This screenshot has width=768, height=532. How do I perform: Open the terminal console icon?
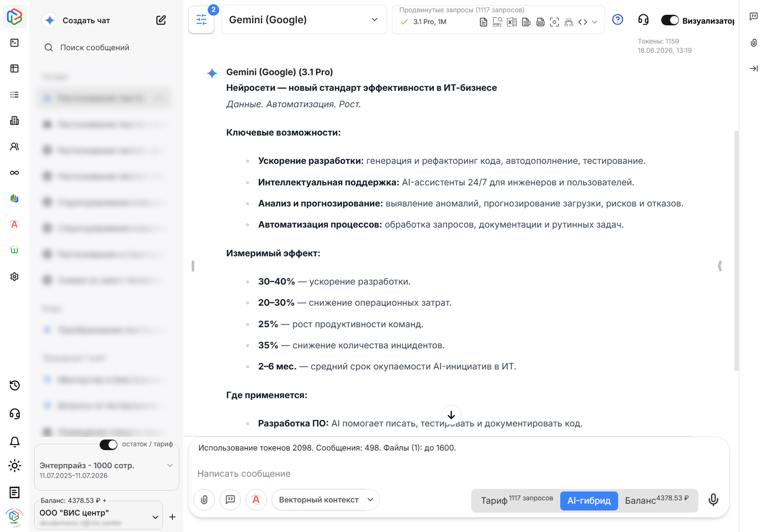[14, 43]
